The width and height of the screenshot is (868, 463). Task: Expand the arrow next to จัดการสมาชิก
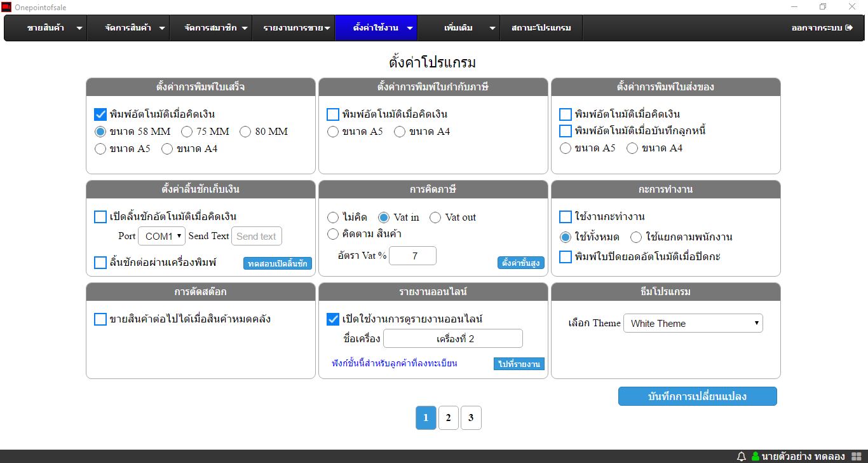click(245, 29)
